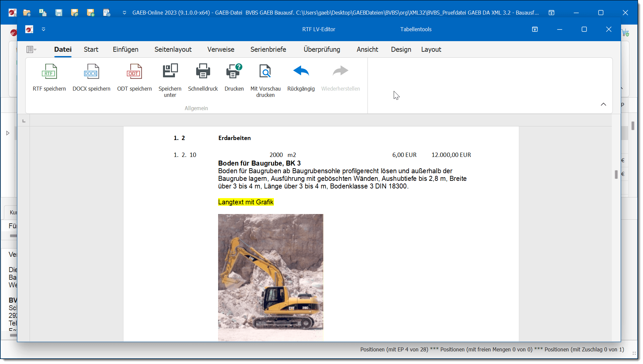Click the RTF speichern icon
This screenshot has height=364, width=643.
(x=49, y=71)
